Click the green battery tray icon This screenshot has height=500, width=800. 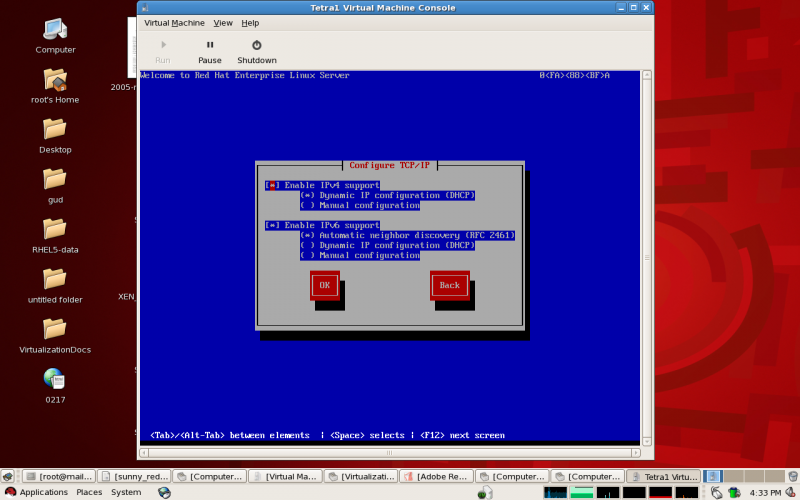[734, 492]
